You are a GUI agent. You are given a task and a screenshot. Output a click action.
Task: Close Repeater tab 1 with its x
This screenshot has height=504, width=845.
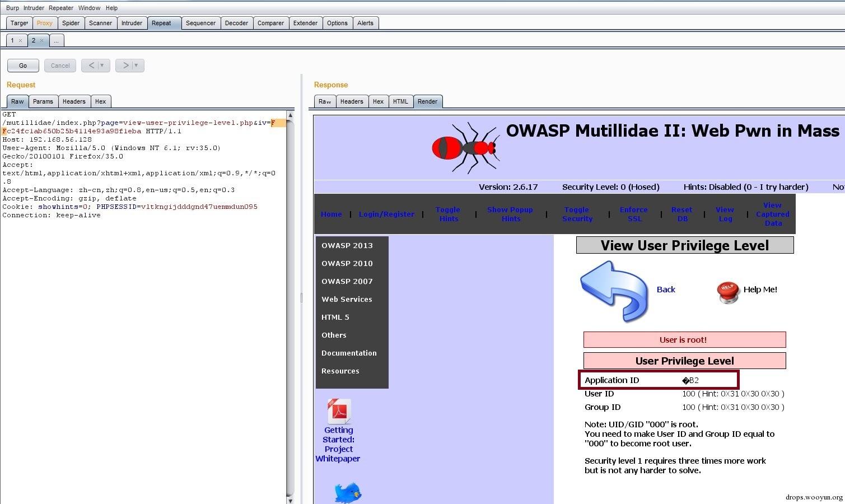(x=20, y=40)
